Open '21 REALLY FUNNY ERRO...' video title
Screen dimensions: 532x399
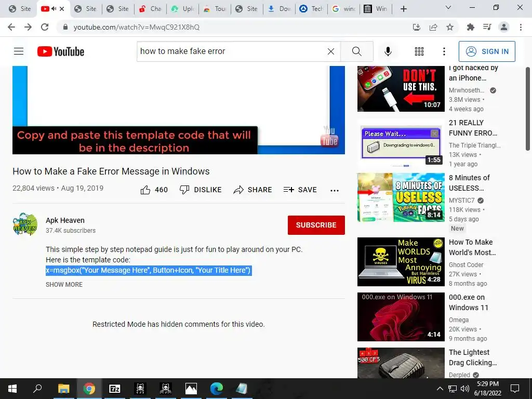point(473,128)
